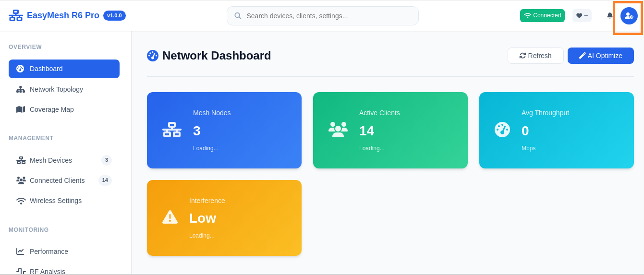Click the Connected Clients count badge 14
Viewport: 644px width, 275px height.
(105, 180)
